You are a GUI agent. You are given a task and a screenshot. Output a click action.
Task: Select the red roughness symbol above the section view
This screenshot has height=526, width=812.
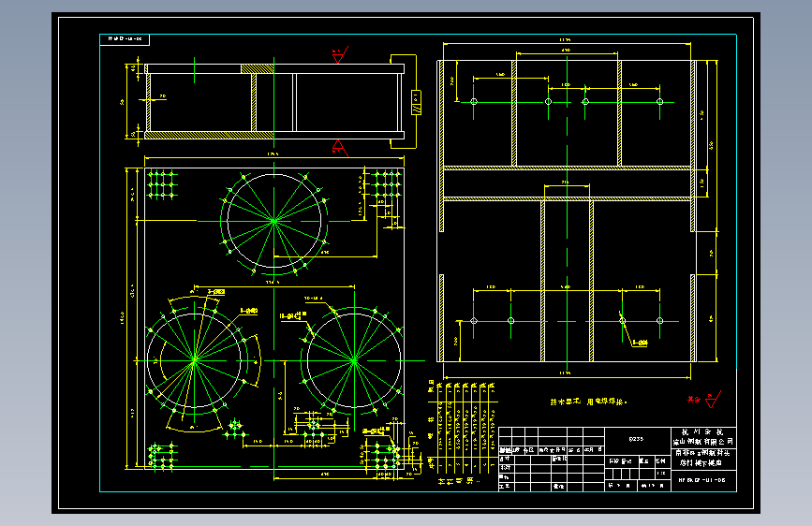coord(340,55)
